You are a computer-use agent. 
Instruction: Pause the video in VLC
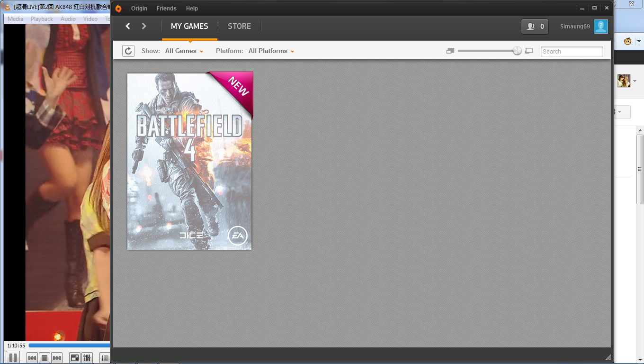pyautogui.click(x=13, y=358)
